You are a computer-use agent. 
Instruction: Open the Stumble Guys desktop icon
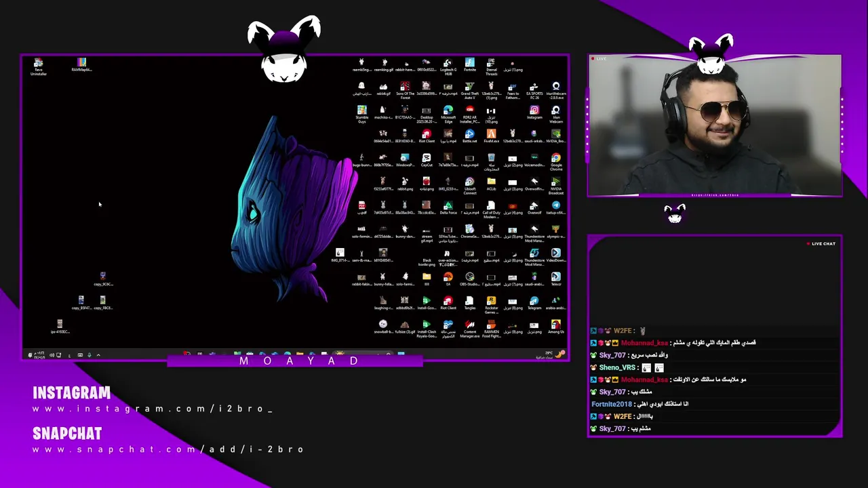(x=361, y=115)
